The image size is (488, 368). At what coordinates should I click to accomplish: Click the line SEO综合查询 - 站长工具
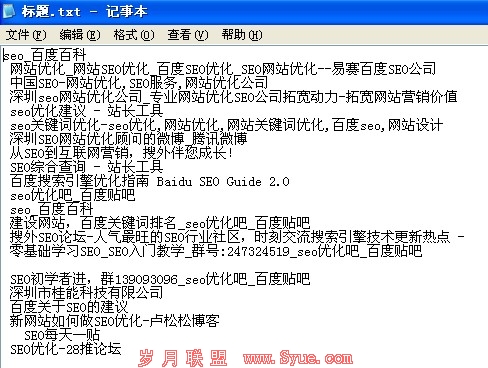pyautogui.click(x=87, y=167)
